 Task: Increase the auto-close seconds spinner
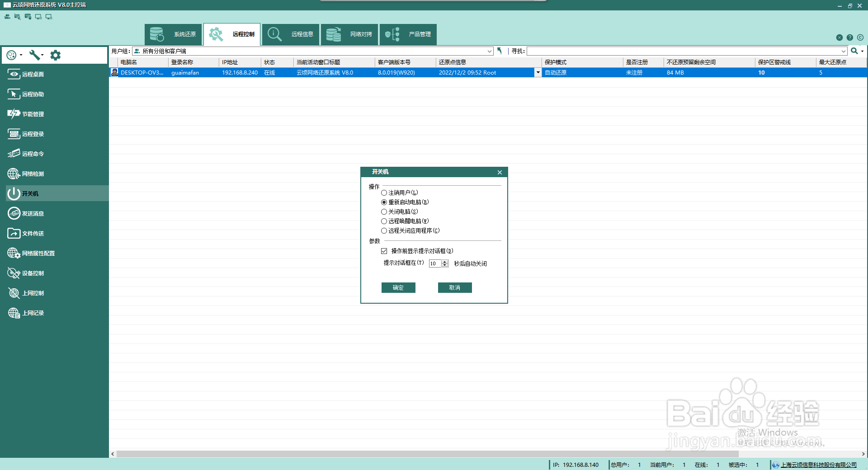[x=445, y=262]
